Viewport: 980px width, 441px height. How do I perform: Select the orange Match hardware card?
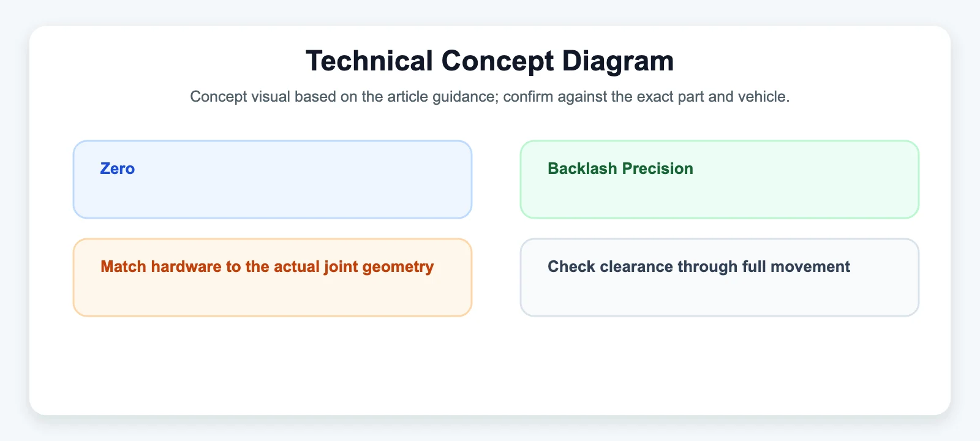(273, 277)
